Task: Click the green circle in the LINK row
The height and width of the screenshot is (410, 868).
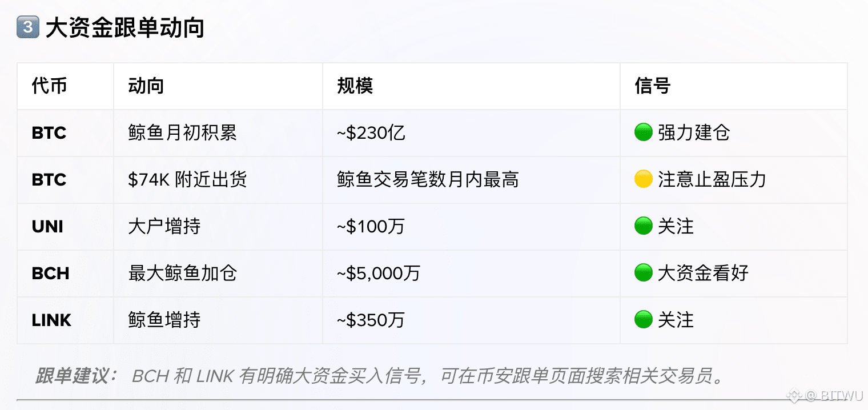Action: [x=643, y=320]
